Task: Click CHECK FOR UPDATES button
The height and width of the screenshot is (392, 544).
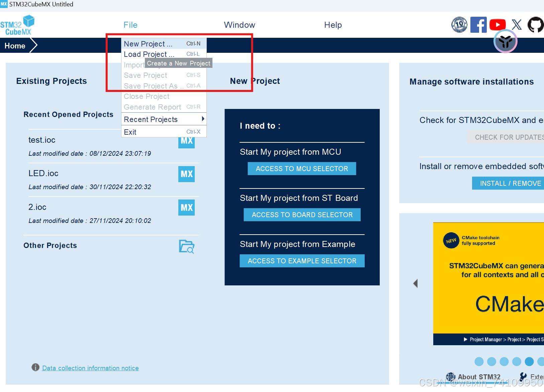Action: [506, 137]
